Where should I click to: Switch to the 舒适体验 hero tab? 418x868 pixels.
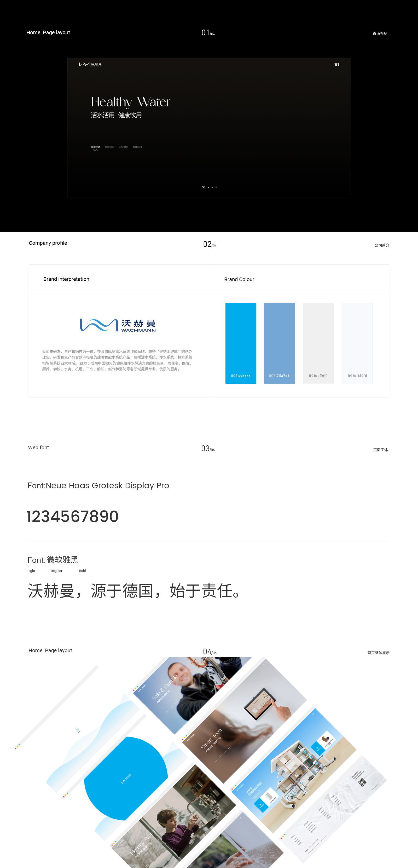click(109, 147)
